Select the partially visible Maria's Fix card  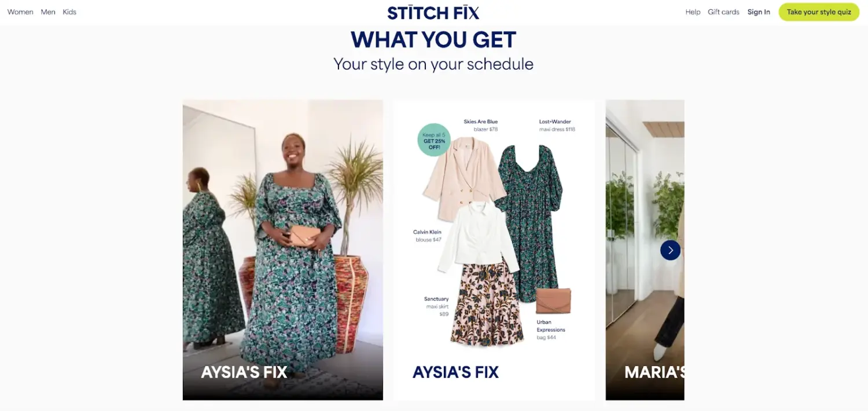(645, 250)
